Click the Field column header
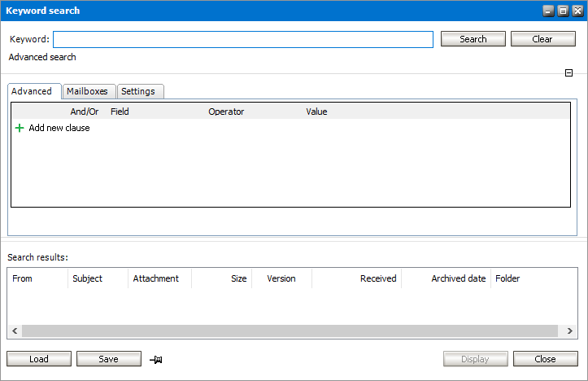The height and width of the screenshot is (381, 588). coord(120,112)
